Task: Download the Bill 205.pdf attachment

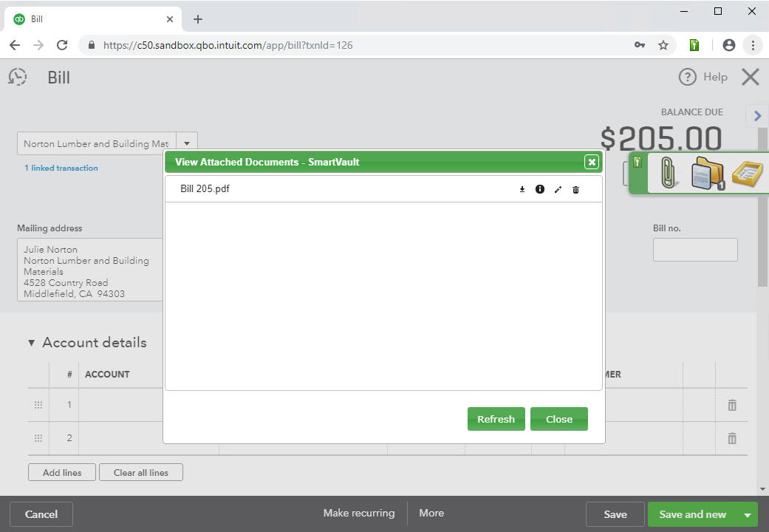Action: [x=522, y=189]
